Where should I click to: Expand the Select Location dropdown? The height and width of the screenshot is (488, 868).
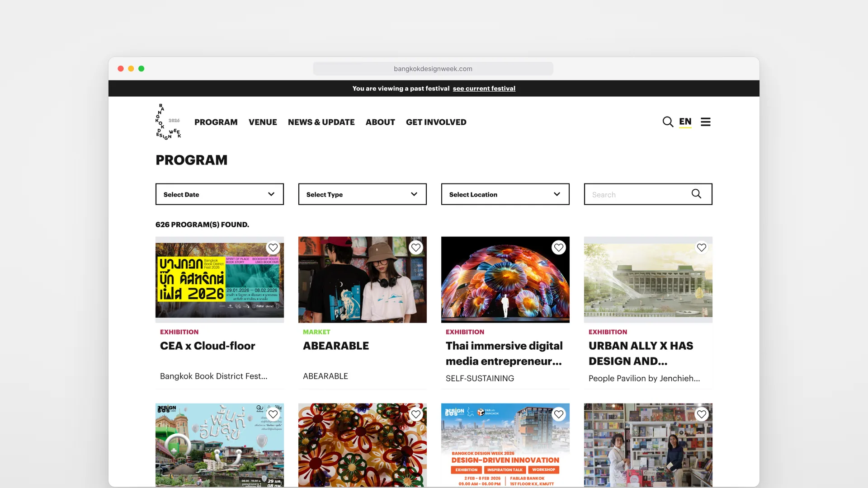(505, 194)
